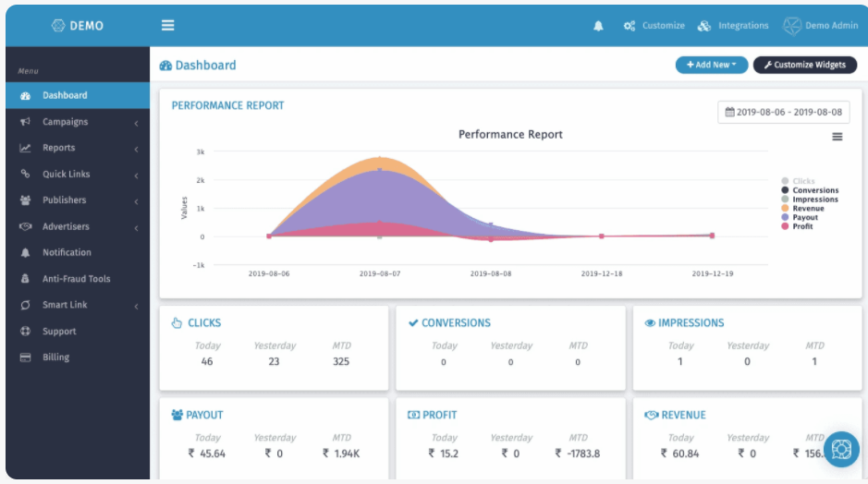Expand the Publishers sidebar submenu

click(78, 200)
